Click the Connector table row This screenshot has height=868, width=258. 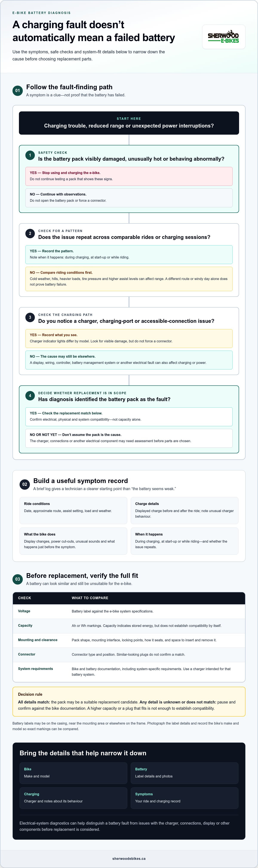point(129,654)
